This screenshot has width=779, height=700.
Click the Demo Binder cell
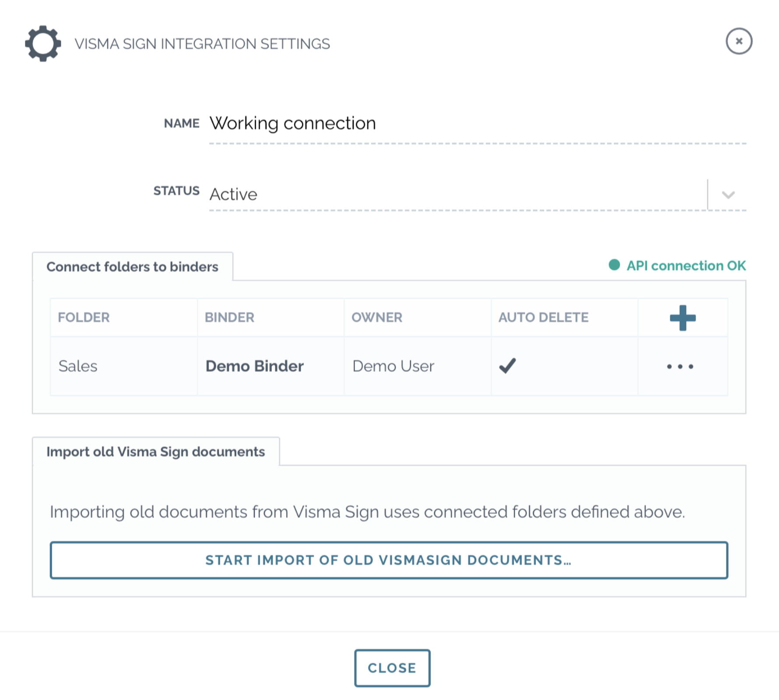[270, 366]
